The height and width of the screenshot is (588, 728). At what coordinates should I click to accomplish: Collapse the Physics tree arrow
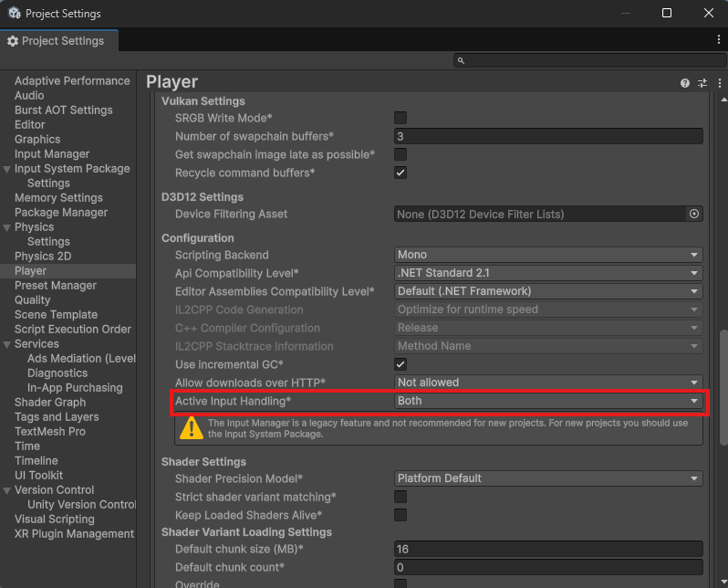click(6, 227)
